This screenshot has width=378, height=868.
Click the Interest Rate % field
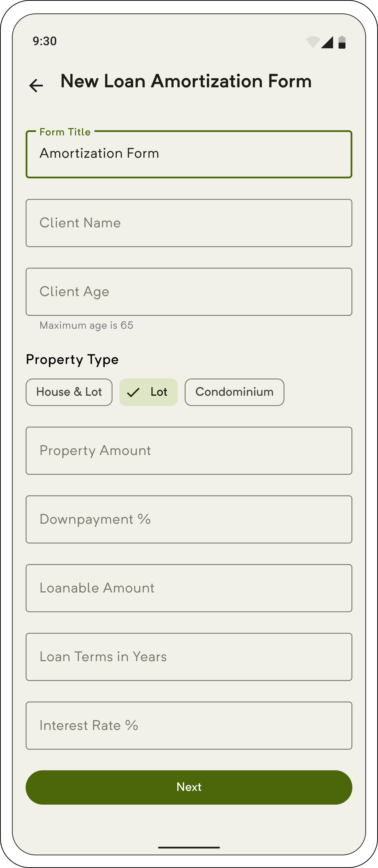tap(189, 726)
